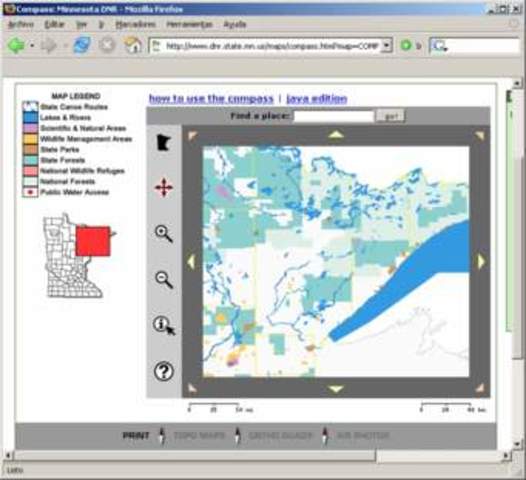Click the vertical scrollbar down arrow
Viewport: 526px width, 480px height.
pos(517,443)
